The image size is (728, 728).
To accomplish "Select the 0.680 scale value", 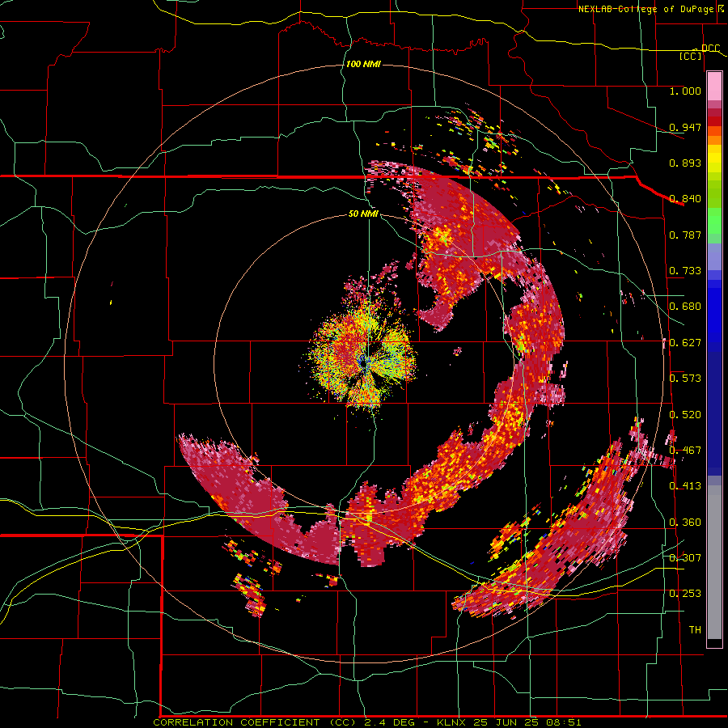I will point(685,307).
